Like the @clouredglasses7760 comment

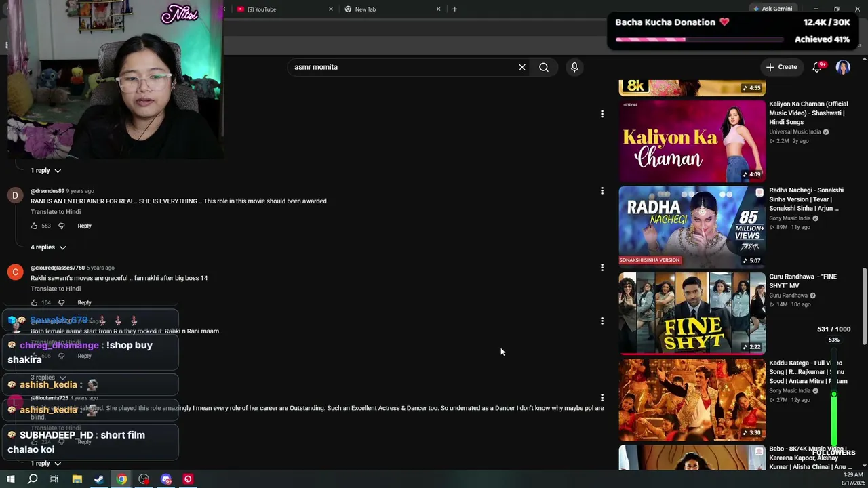(x=34, y=302)
